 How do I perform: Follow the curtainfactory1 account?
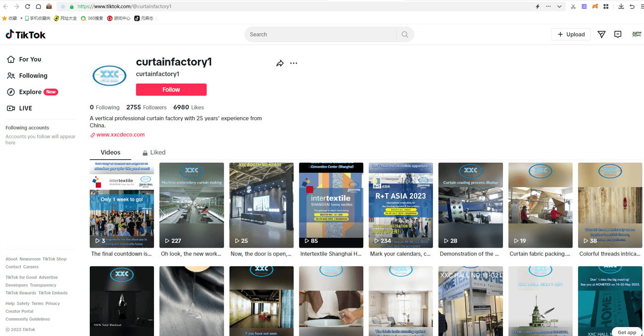171,89
